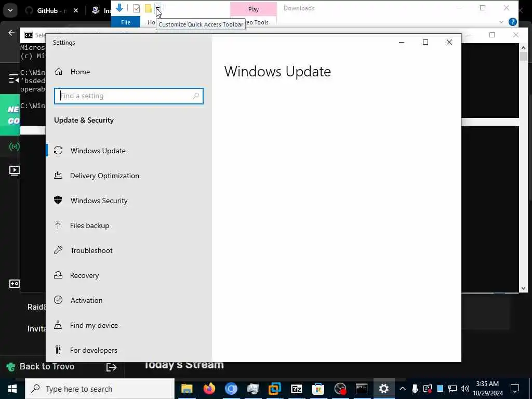Viewport: 532px width, 399px height.
Task: Click the exit arrow icon beside Back to Trovo
Action: coord(111,367)
